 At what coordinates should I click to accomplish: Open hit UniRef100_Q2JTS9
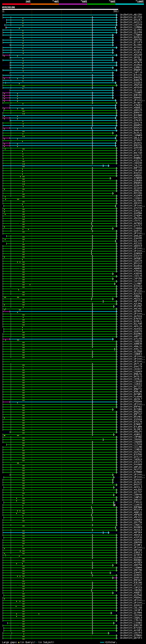coord(131,17)
